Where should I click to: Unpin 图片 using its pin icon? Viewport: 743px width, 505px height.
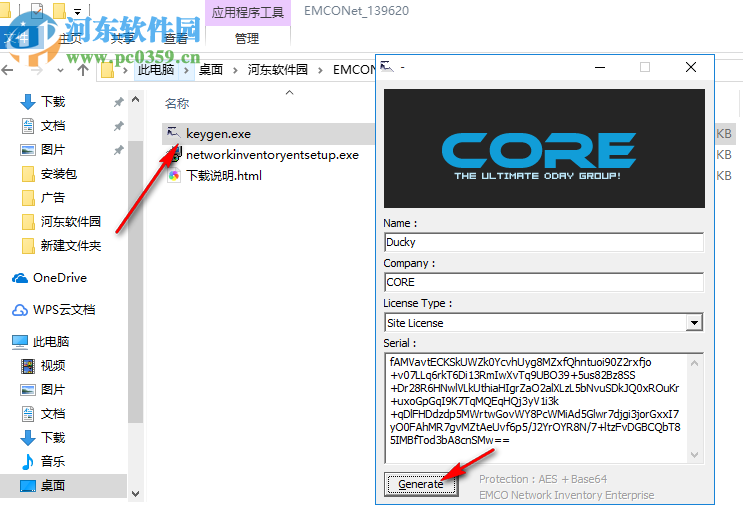(118, 150)
